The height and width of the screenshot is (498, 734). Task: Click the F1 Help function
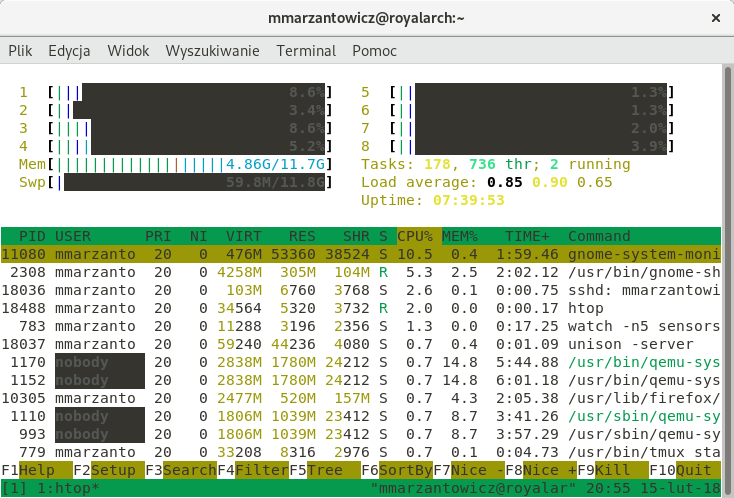[x=37, y=470]
